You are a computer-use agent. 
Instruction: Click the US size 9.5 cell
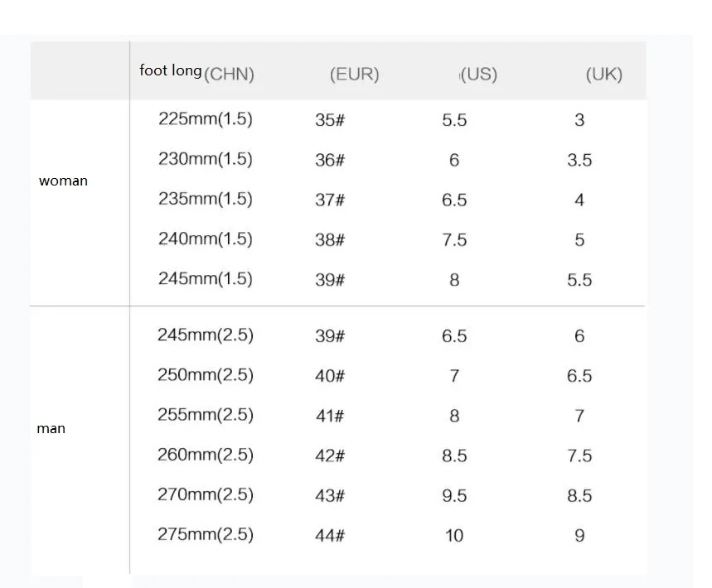click(454, 495)
